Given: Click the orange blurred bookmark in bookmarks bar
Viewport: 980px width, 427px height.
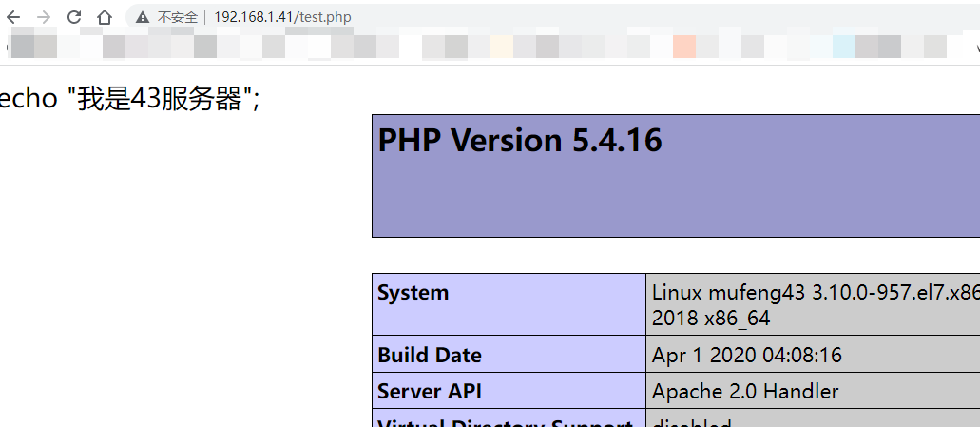Looking at the screenshot, I should click(x=684, y=46).
